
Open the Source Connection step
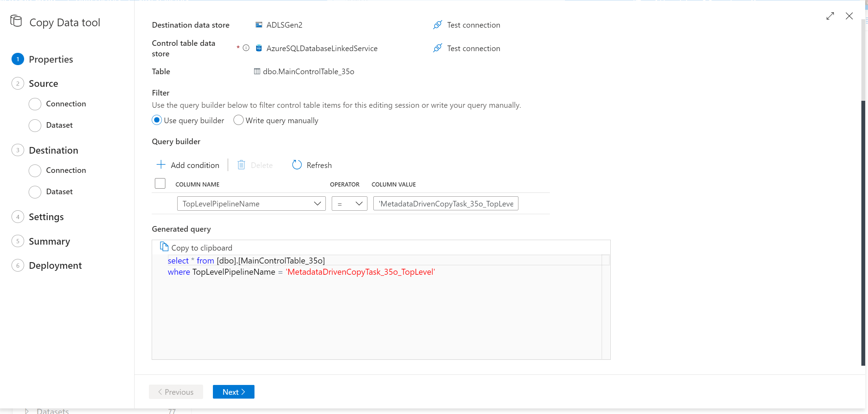point(66,103)
